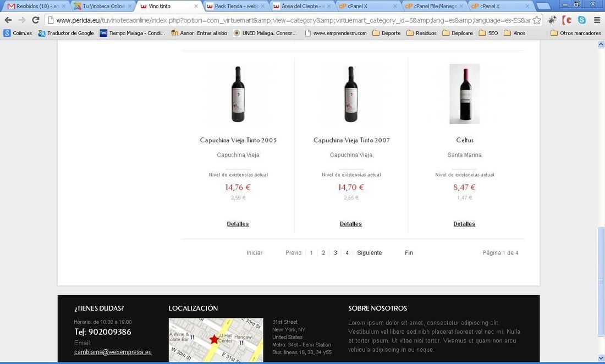Open the Tiempo Malaga bookmark

(x=133, y=33)
